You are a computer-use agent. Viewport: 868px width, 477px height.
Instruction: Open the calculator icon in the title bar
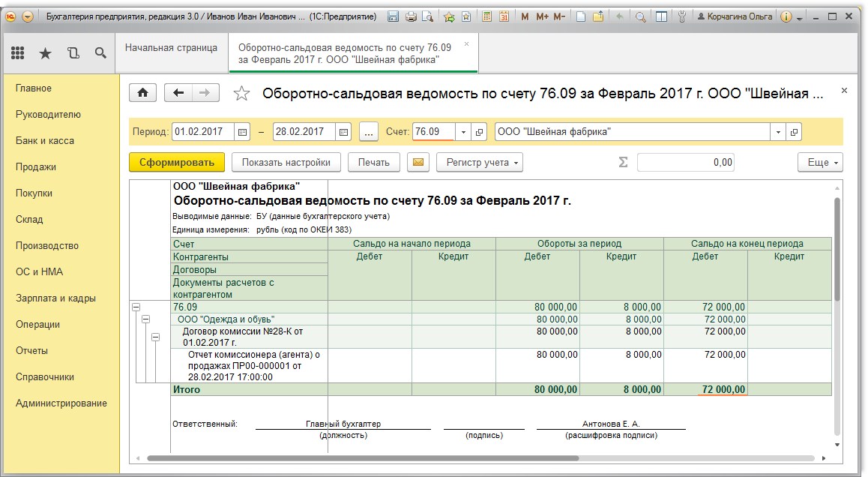click(x=486, y=16)
